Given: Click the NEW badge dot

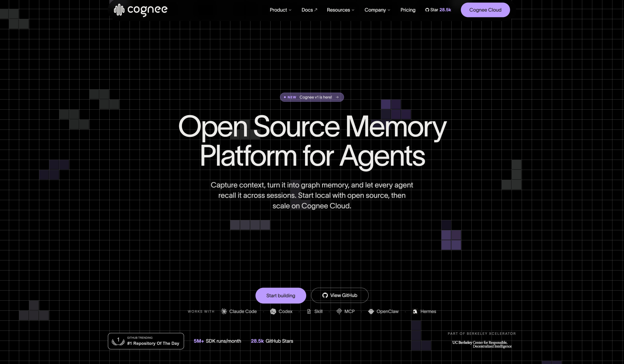Looking at the screenshot, I should point(285,97).
